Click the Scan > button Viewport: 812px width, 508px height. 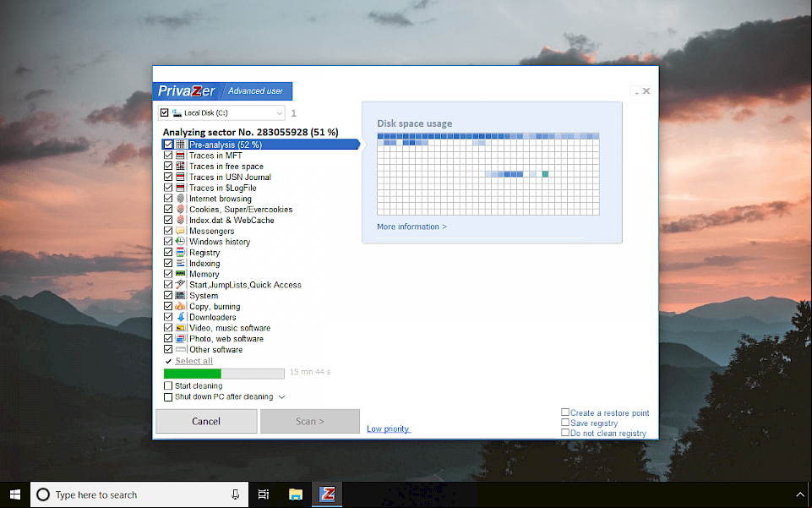[310, 422]
